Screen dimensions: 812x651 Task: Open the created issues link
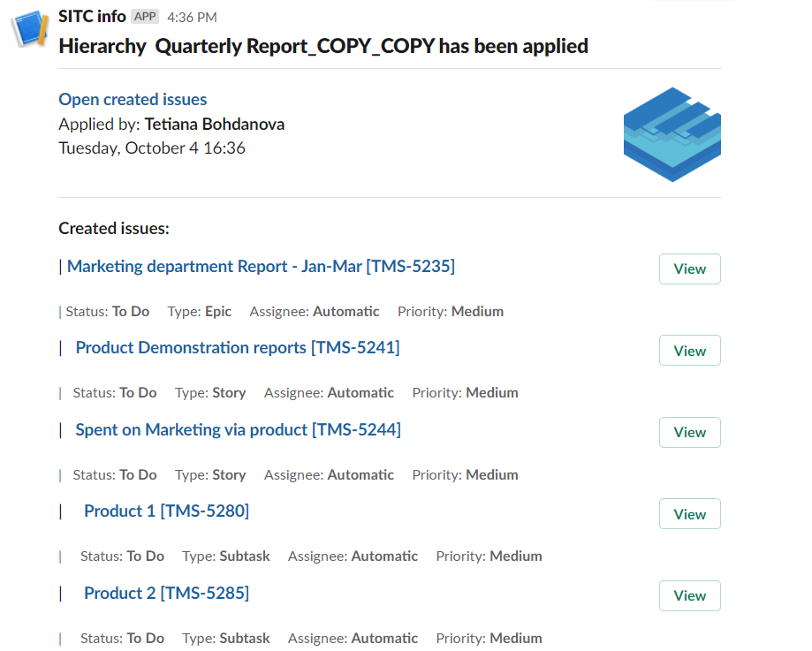click(133, 100)
